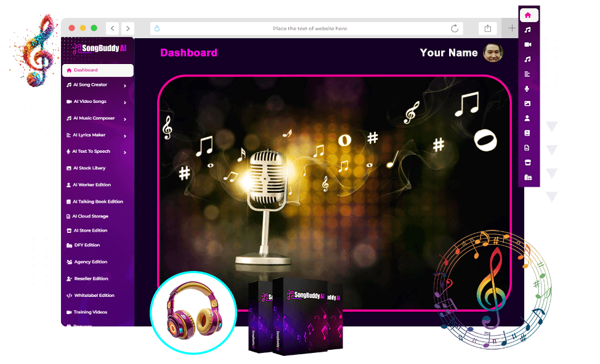Expand the AI Song Creator submenu arrow
Image resolution: width=600 pixels, height=364 pixels.
coord(125,86)
